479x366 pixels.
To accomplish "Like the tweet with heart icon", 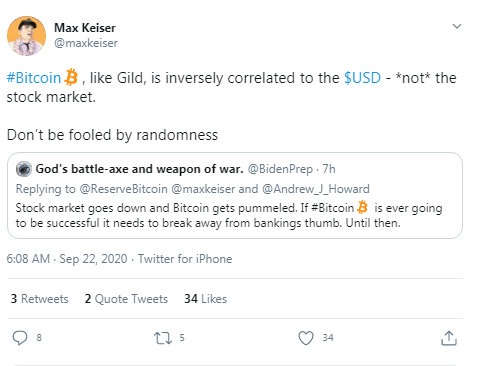I will [x=306, y=338].
